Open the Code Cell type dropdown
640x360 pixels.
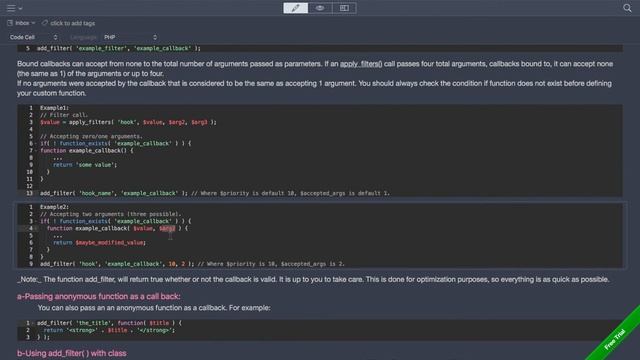(x=33, y=37)
